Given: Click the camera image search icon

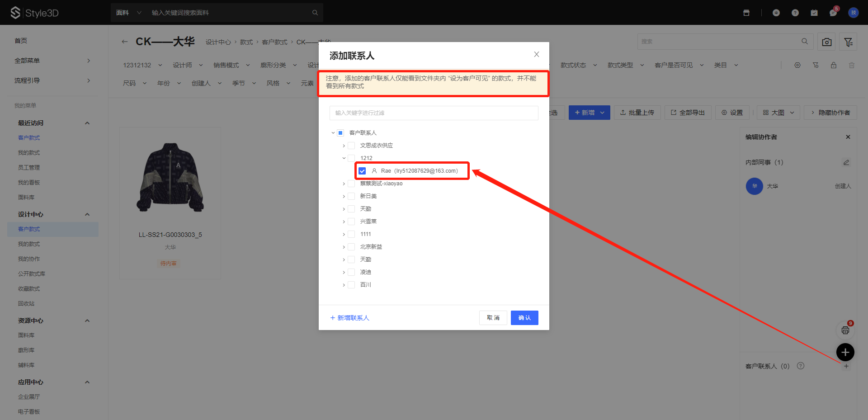Looking at the screenshot, I should 826,42.
